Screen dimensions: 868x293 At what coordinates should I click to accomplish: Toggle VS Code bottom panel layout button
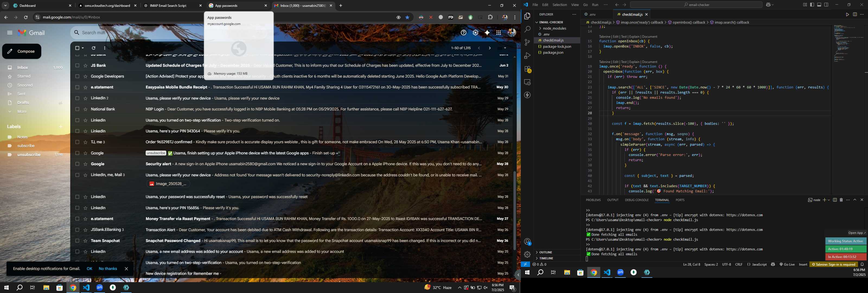point(819,5)
